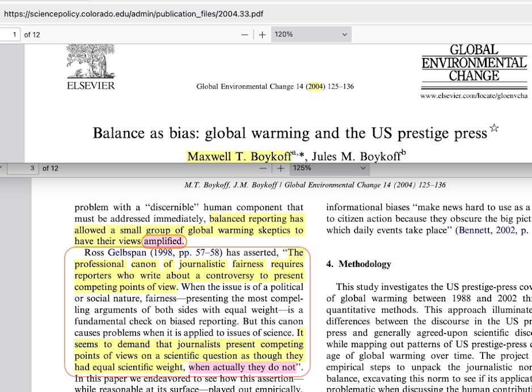Click zoom in plus in upper toolbar
Screen dimensions: 532x392
[x=262, y=35]
